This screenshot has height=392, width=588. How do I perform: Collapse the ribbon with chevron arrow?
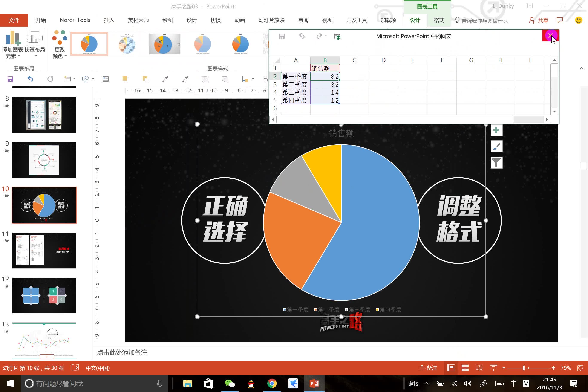click(582, 69)
